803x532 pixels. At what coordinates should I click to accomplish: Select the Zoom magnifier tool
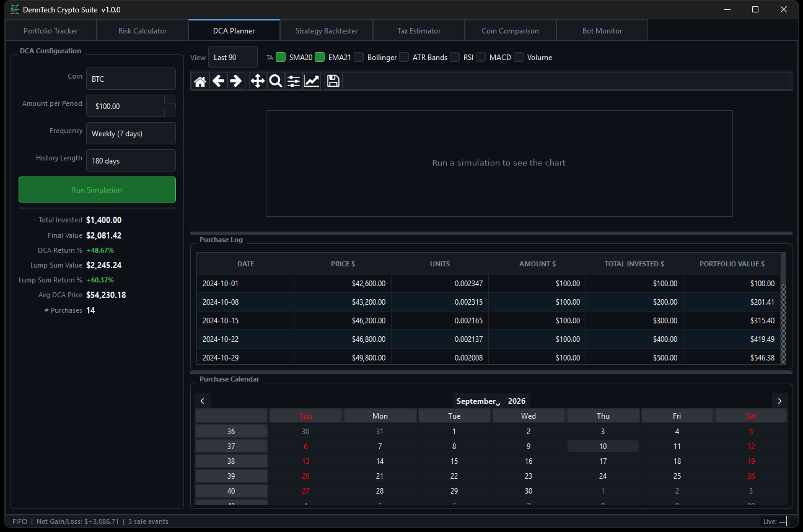(276, 81)
